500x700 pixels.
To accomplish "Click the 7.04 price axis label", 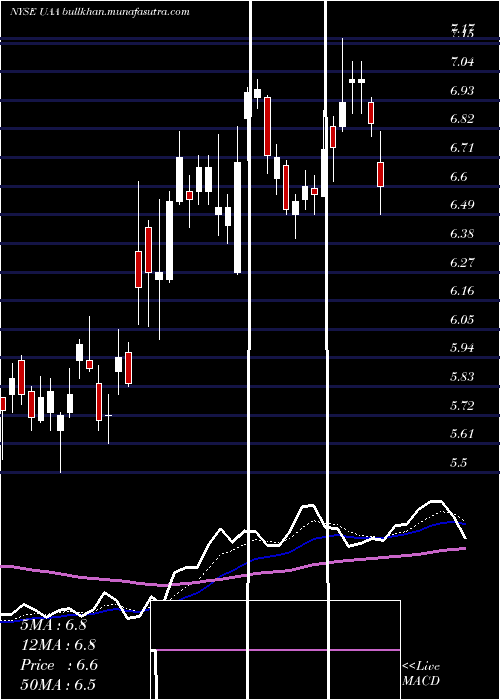I will (x=462, y=62).
